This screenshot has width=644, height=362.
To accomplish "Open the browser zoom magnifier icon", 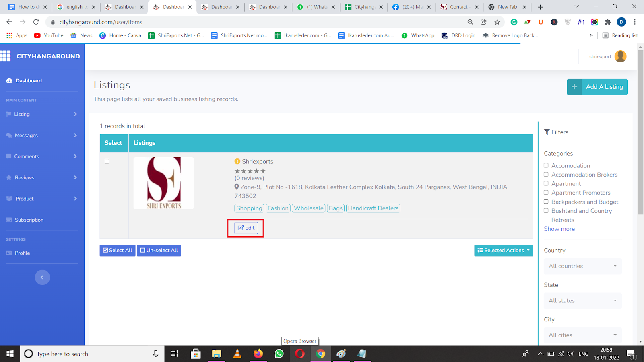I will click(470, 22).
